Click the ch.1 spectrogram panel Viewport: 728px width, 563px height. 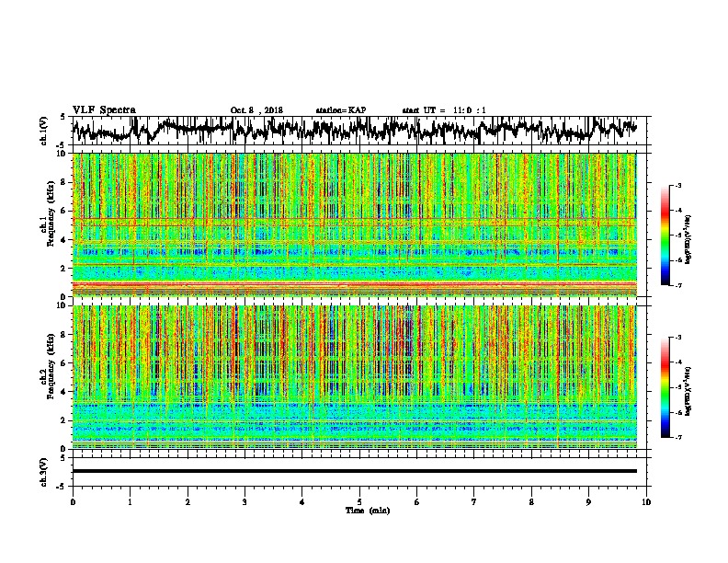[x=354, y=224]
